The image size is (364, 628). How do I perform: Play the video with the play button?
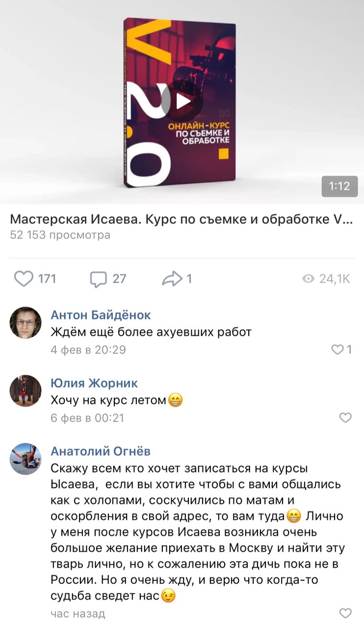[182, 101]
